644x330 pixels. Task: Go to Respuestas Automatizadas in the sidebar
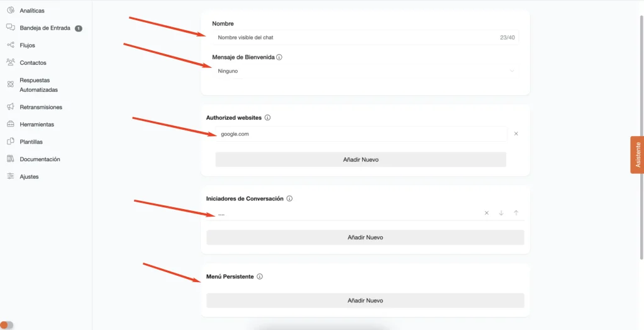(38, 85)
